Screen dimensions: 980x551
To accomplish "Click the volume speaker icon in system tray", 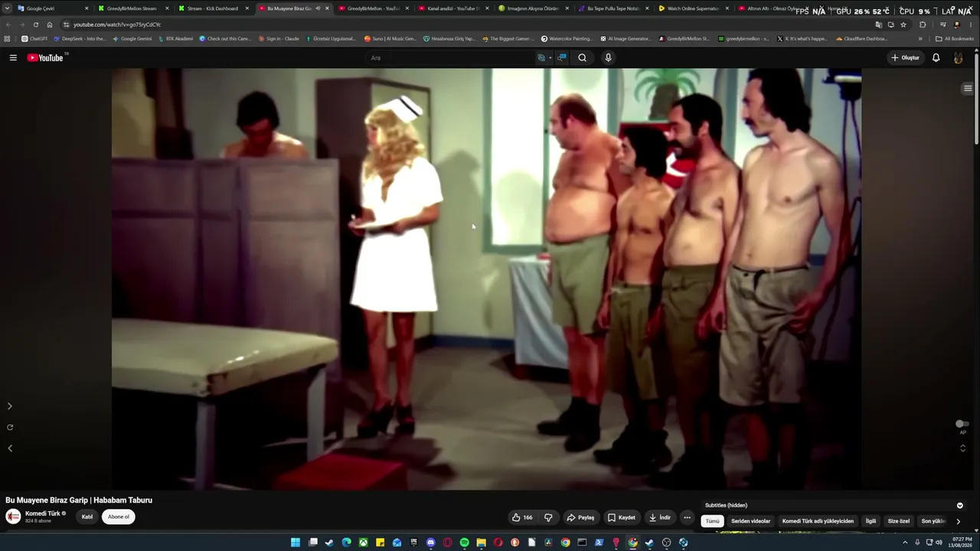I will coord(939,543).
